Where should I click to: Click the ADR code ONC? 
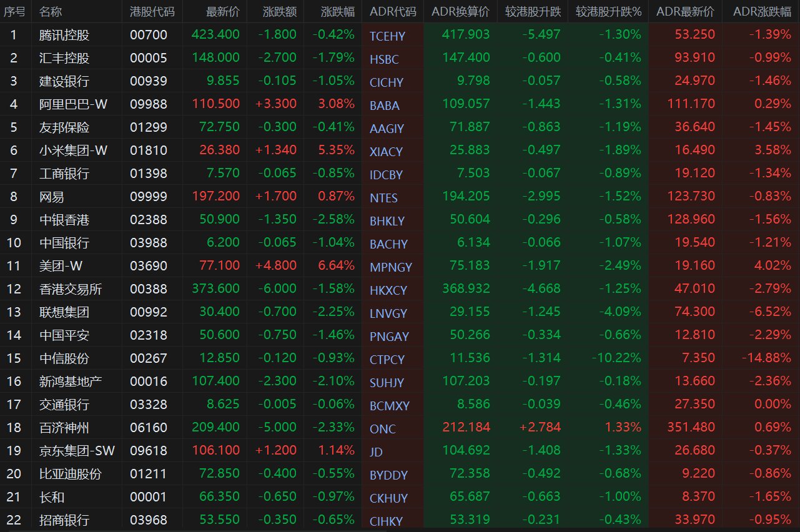point(383,429)
